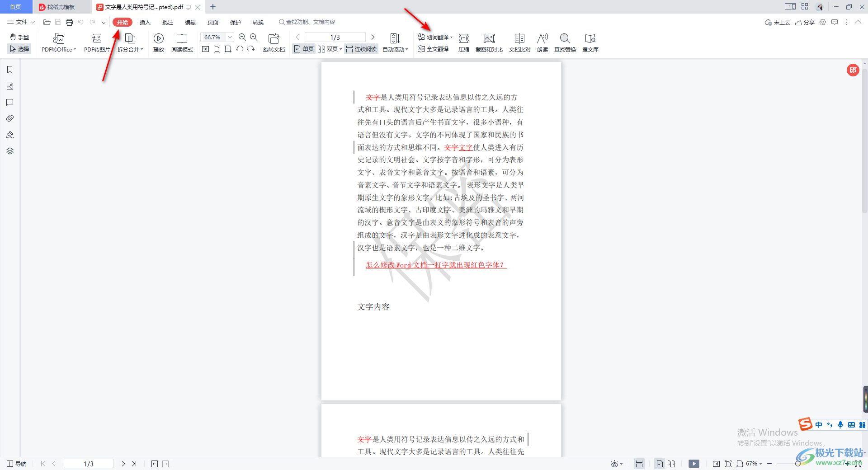Click the open file folder icon

(x=47, y=22)
